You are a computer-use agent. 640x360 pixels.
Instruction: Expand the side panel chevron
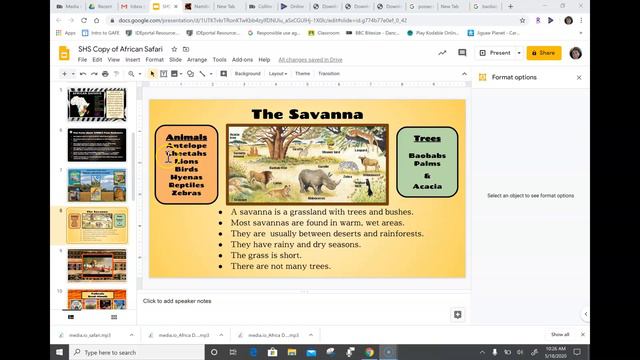point(586,314)
